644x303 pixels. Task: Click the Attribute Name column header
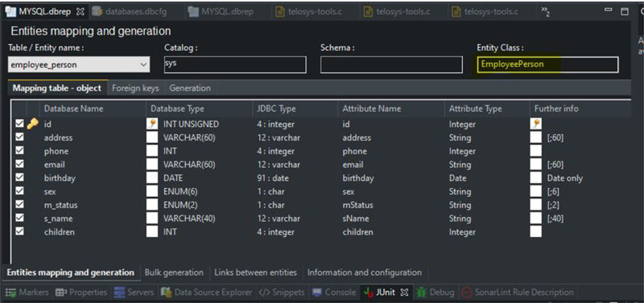391,109
